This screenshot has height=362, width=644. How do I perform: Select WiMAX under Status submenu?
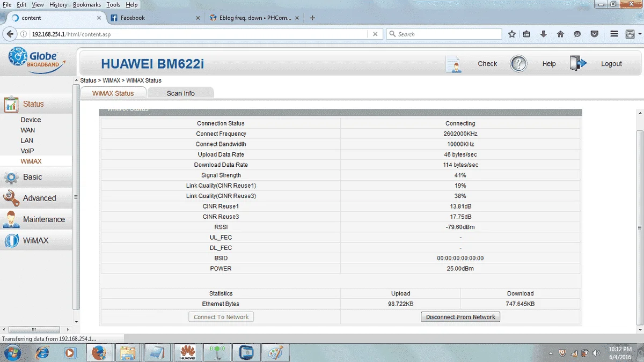[31, 161]
